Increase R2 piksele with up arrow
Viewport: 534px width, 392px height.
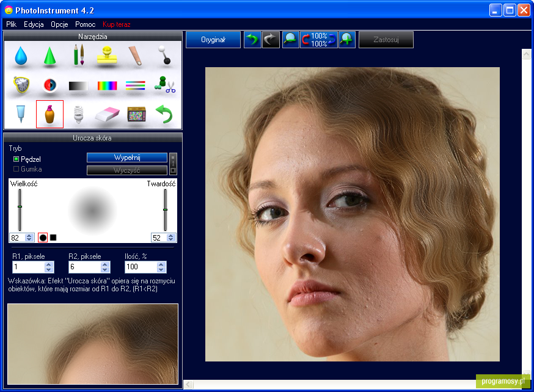pyautogui.click(x=105, y=264)
